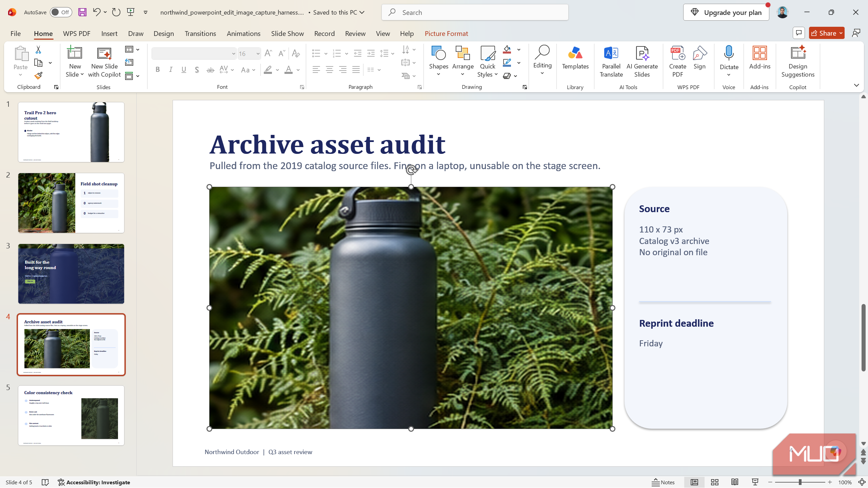Click the font color red swatch button
Viewport: 868px width, 488px height.
pyautogui.click(x=289, y=70)
